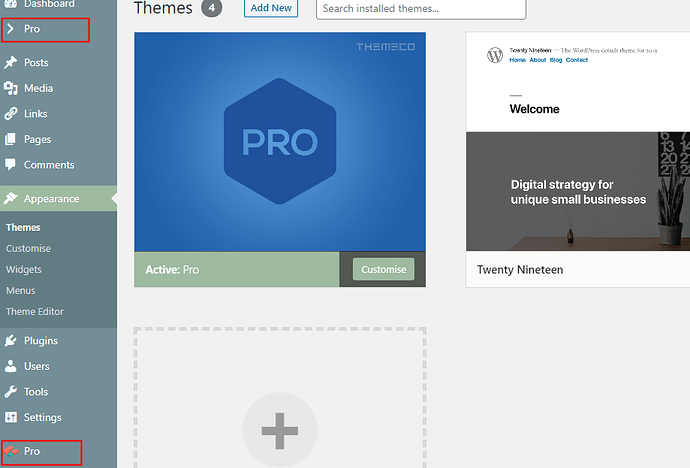Open the Posts menu
This screenshot has width=690, height=468.
click(36, 62)
